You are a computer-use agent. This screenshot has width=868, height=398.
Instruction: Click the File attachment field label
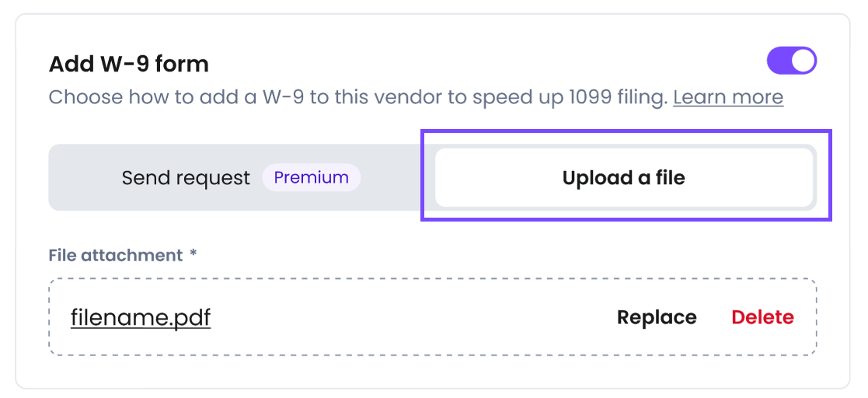point(115,255)
